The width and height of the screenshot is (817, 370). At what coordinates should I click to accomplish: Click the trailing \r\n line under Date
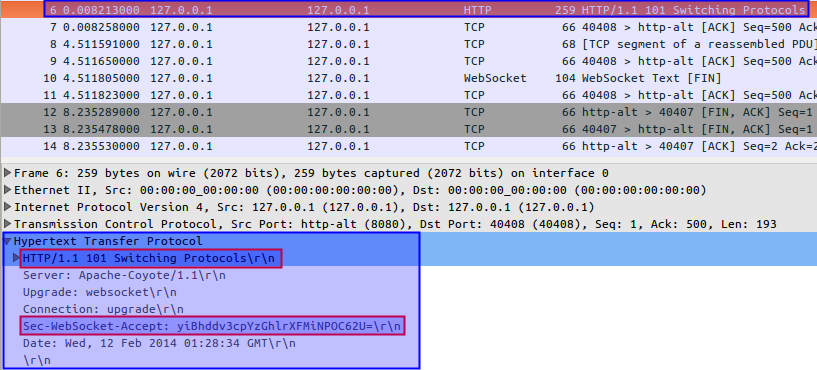tap(36, 361)
